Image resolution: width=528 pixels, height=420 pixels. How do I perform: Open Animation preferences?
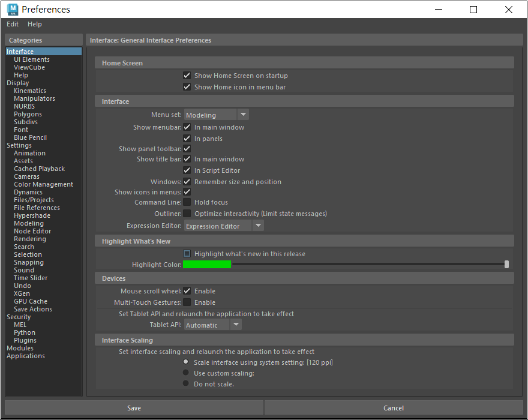(x=29, y=153)
